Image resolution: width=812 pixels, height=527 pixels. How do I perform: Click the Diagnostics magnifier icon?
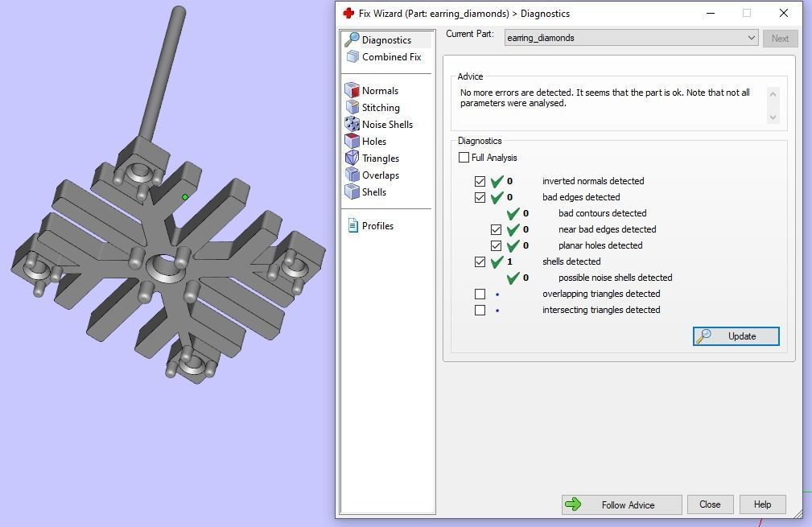point(352,39)
